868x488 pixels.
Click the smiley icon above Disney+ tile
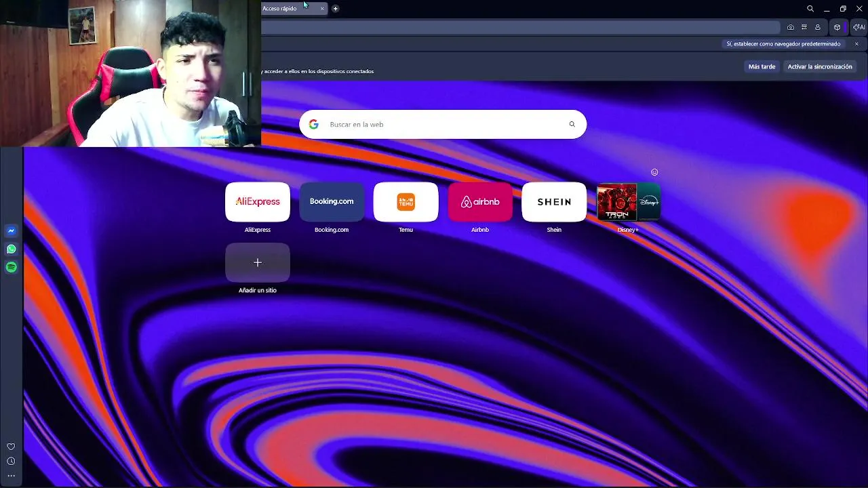point(654,172)
